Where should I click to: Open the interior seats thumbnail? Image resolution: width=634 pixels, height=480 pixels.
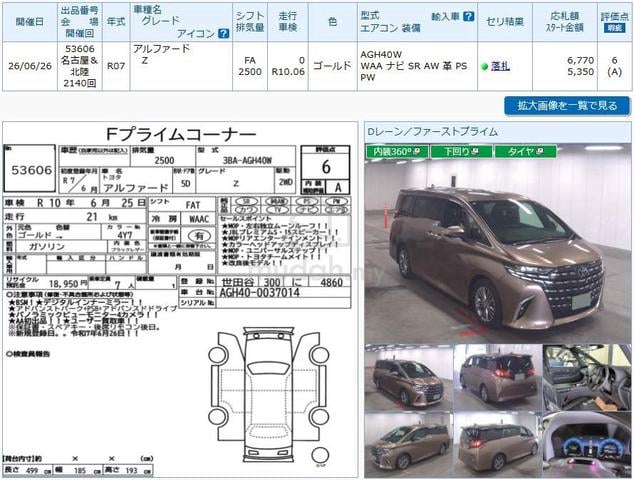click(x=586, y=378)
